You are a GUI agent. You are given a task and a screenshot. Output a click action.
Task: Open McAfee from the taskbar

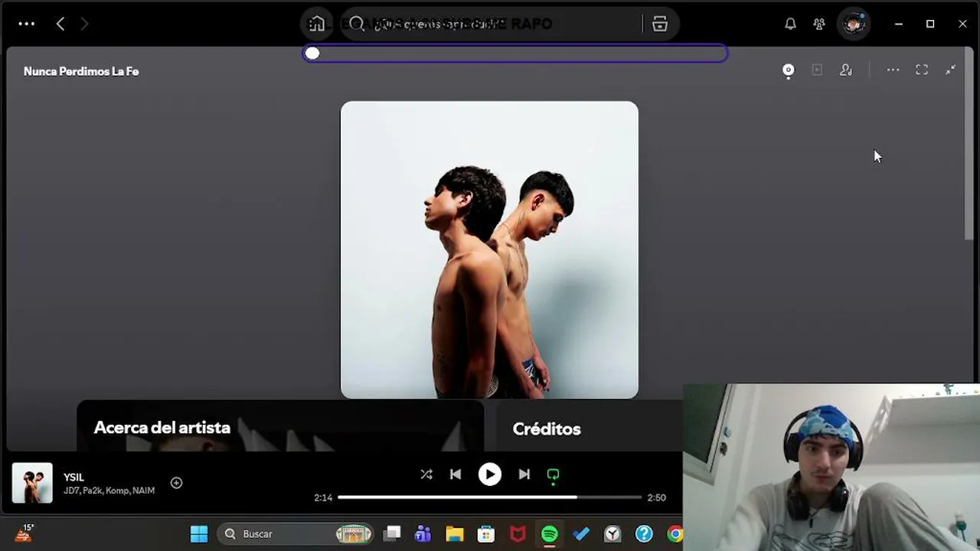click(x=518, y=533)
